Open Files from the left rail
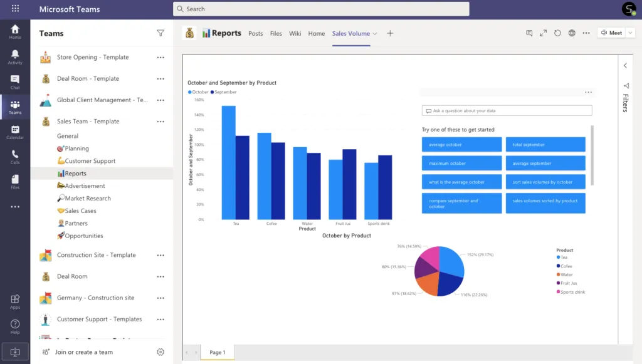The height and width of the screenshot is (364, 642). 15,182
